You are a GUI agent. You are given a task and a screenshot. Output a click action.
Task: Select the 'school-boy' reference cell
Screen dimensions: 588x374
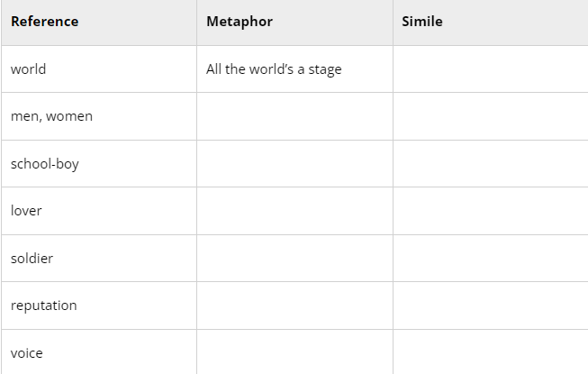click(99, 164)
